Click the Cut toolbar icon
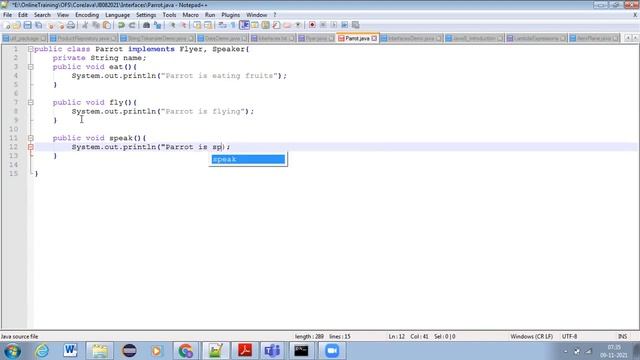 (85, 25)
